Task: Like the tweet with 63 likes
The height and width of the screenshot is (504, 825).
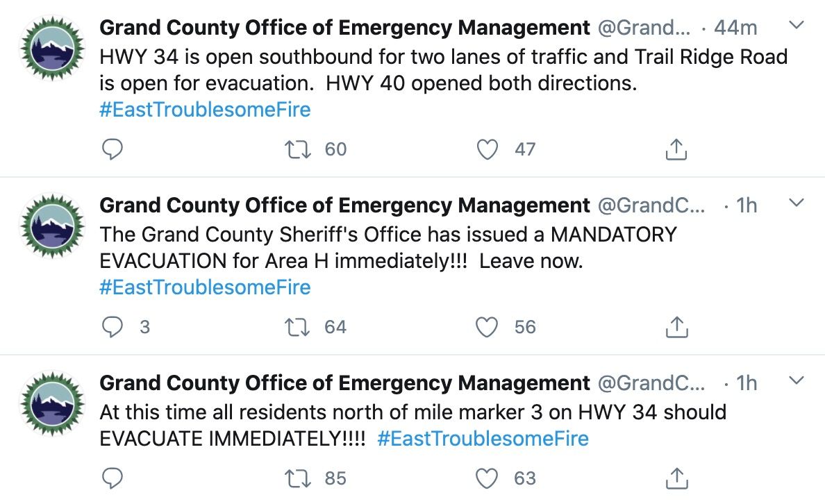Action: 487,478
